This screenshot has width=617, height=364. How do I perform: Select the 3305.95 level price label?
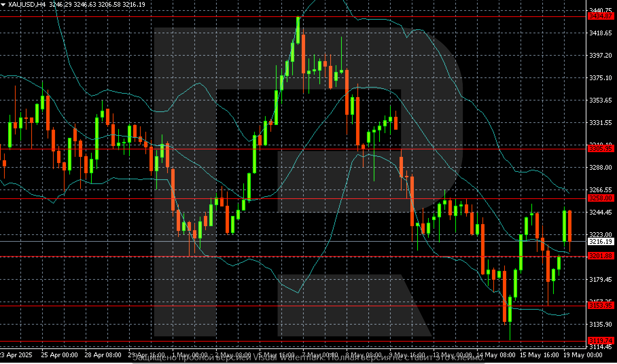click(x=601, y=149)
